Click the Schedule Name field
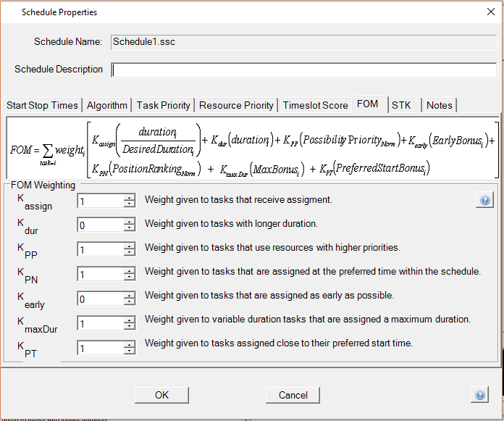 coord(304,42)
